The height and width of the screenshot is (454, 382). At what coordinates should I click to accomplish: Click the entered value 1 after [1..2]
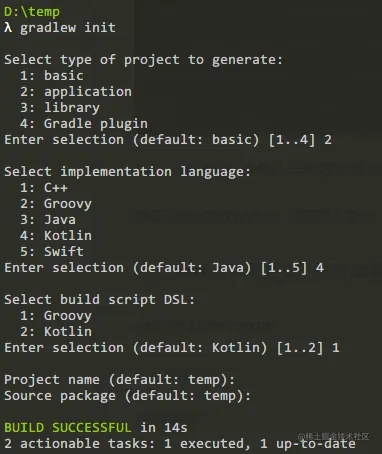[336, 348]
